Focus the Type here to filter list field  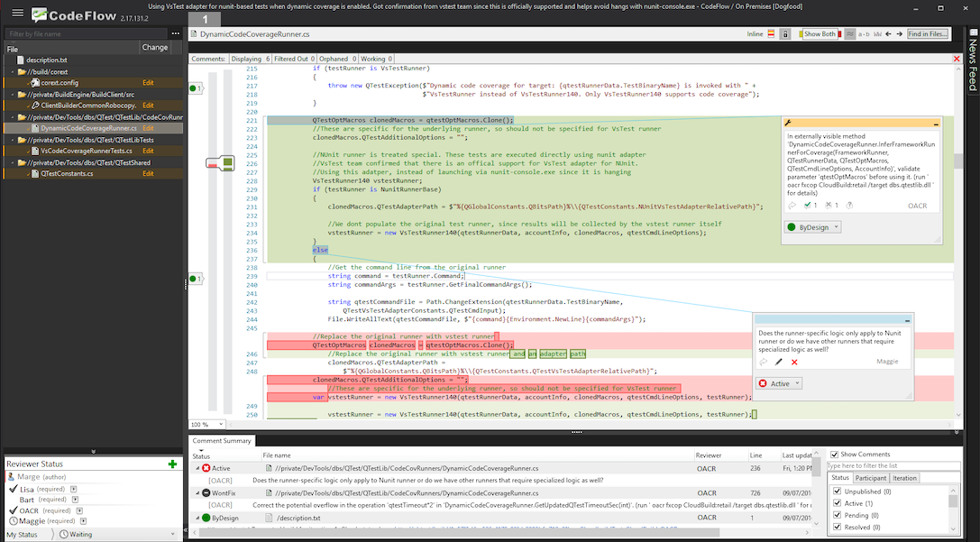(x=893, y=465)
